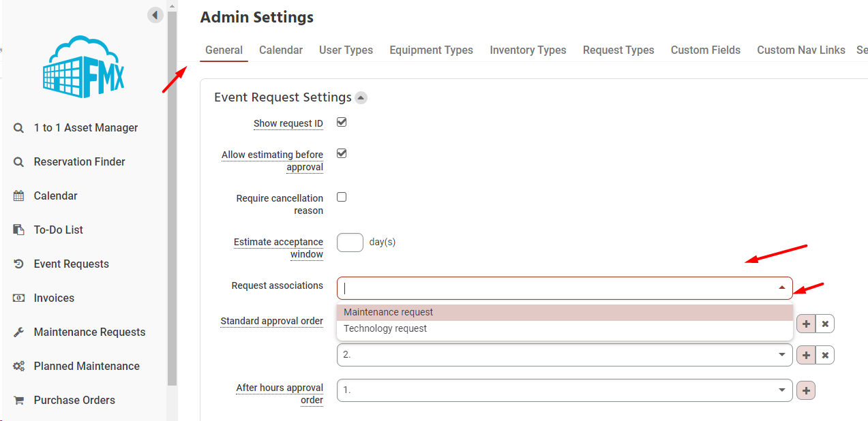Click the Request associations dropdown arrow
This screenshot has height=421, width=868.
click(x=782, y=288)
